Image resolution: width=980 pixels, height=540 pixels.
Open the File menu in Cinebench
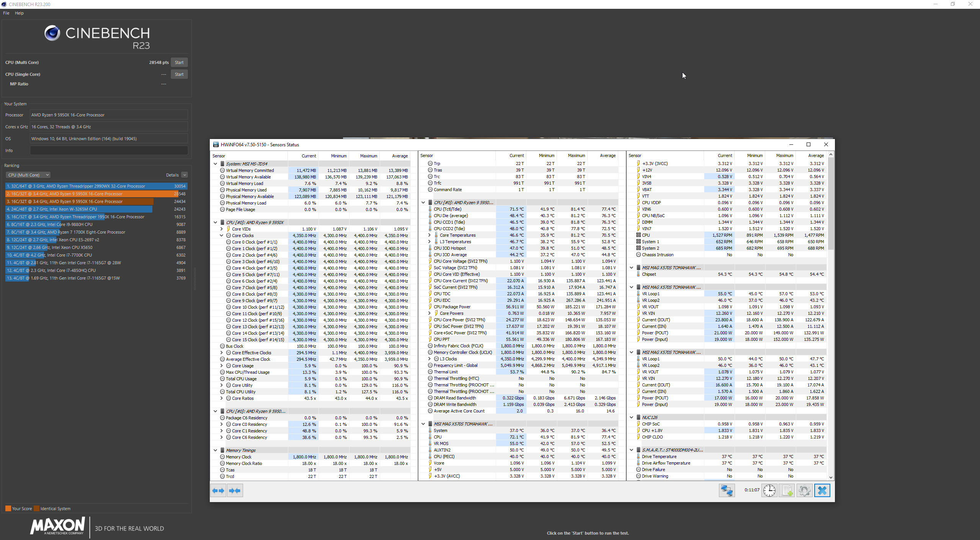6,13
